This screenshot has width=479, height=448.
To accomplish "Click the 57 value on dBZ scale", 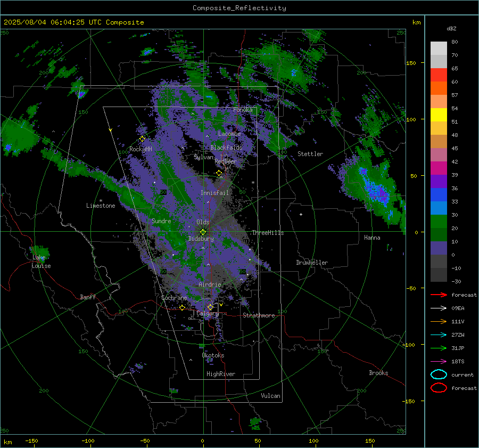I will [455, 95].
